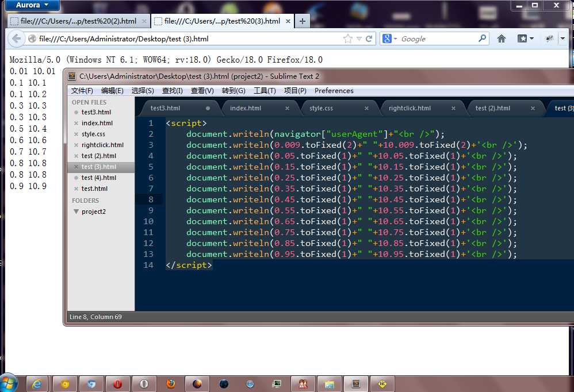Open test (4).html in the sidebar

[99, 178]
